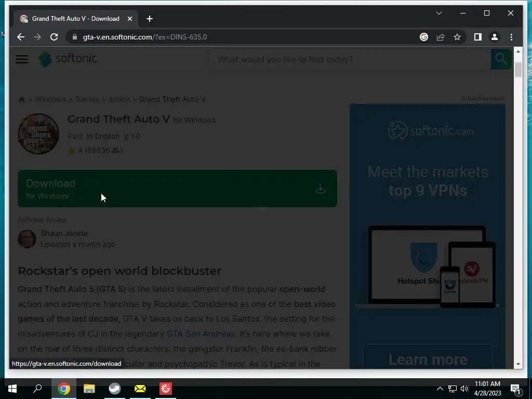
Task: Click the download arrow icon on button
Action: click(320, 189)
